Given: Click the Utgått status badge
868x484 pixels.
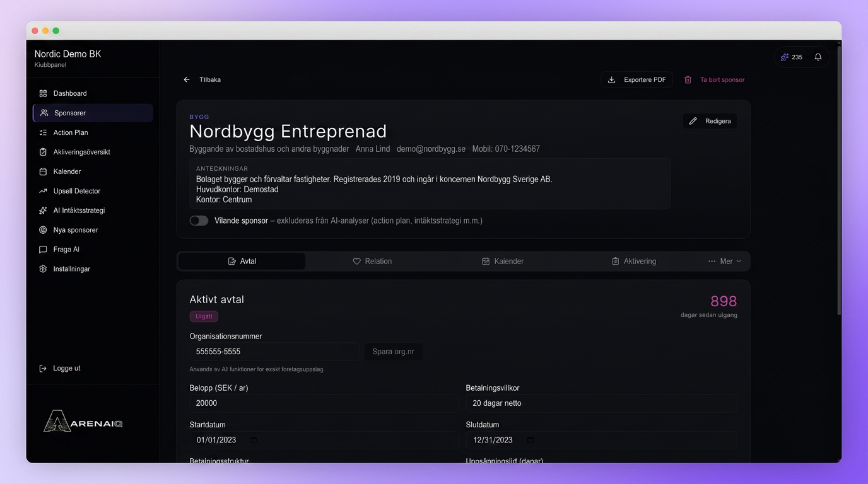Looking at the screenshot, I should click(x=204, y=316).
